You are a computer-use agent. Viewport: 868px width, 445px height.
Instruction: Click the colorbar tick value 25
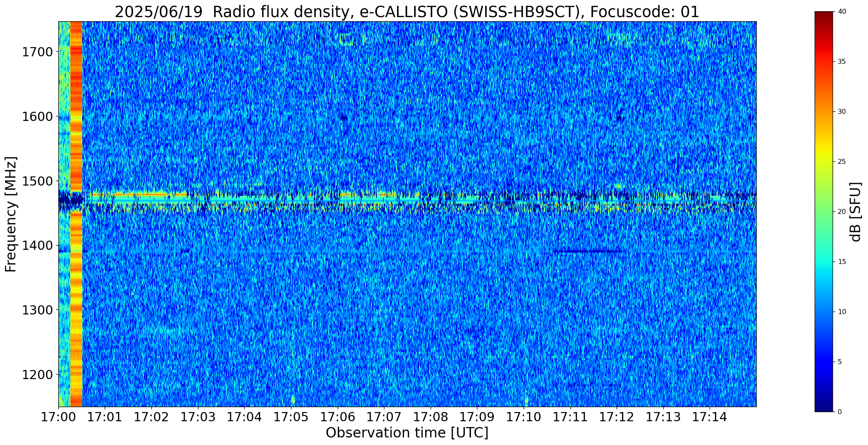[x=842, y=162]
